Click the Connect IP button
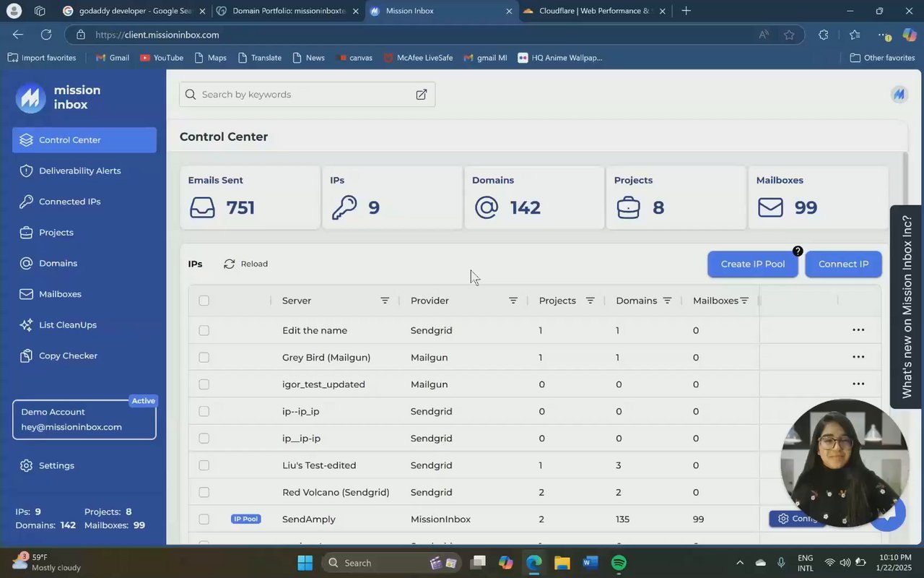The image size is (924, 578). tap(843, 264)
